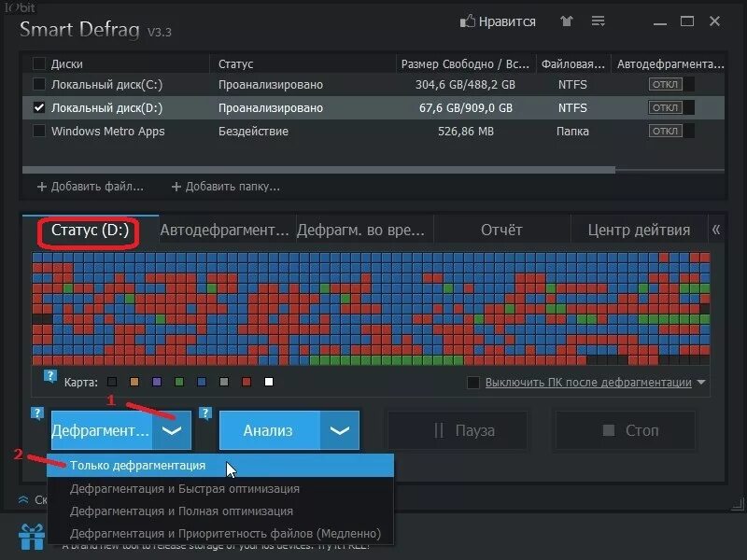Open the Центр действия tab
The image size is (747, 560).
point(639,230)
